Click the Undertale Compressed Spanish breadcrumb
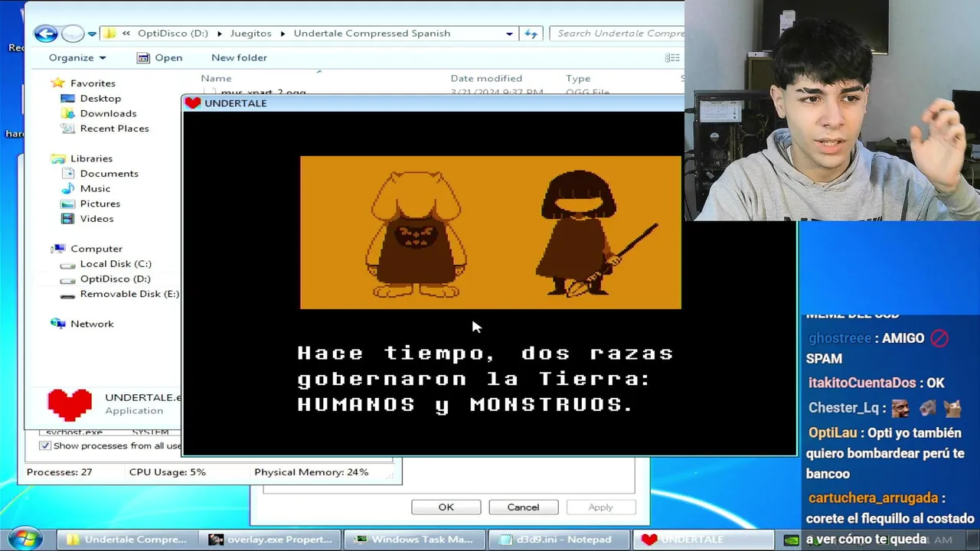Viewport: 980px width, 551px height. tap(371, 33)
